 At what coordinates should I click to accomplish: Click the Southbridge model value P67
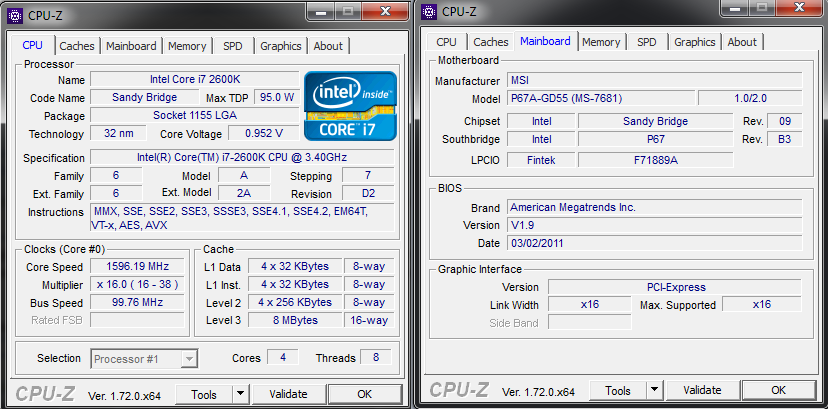coord(655,139)
